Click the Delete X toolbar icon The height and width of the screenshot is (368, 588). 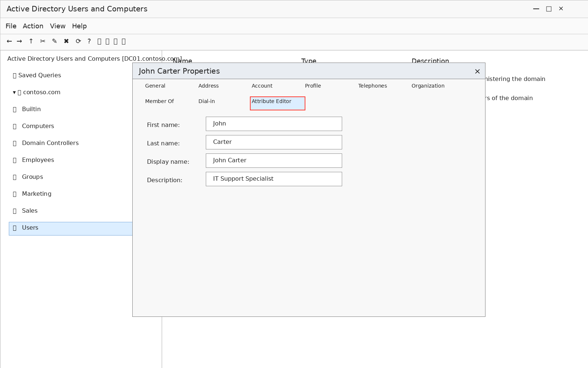pyautogui.click(x=66, y=41)
